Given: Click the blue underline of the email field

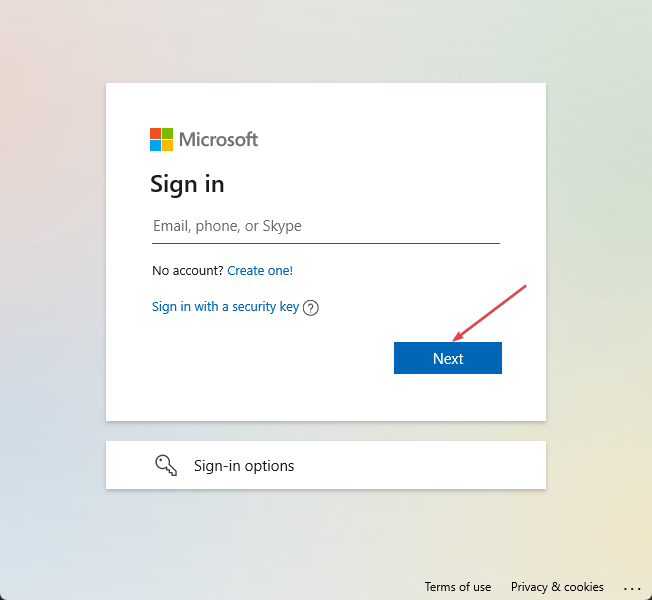Looking at the screenshot, I should point(326,243).
